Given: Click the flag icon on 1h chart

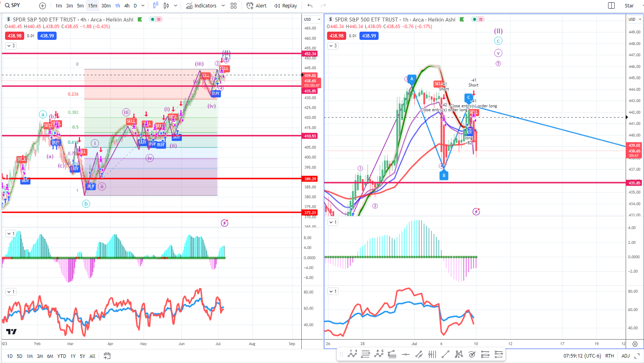Looking at the screenshot, I should pos(462,20).
